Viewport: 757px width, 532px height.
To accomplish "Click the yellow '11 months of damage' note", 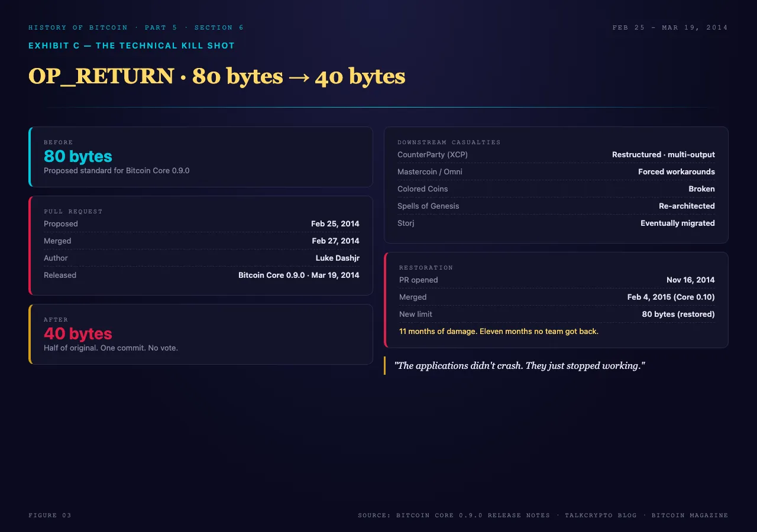I will [x=499, y=332].
